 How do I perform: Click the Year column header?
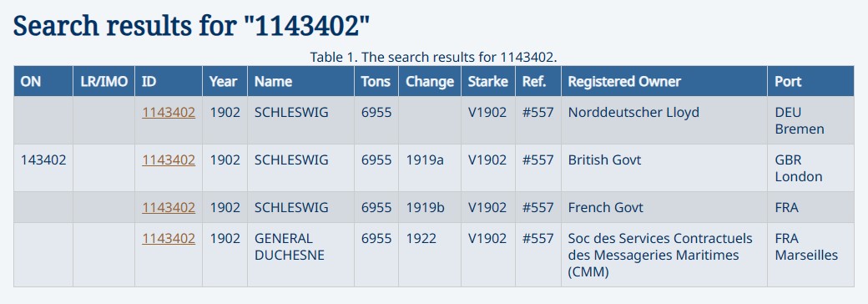tap(225, 81)
